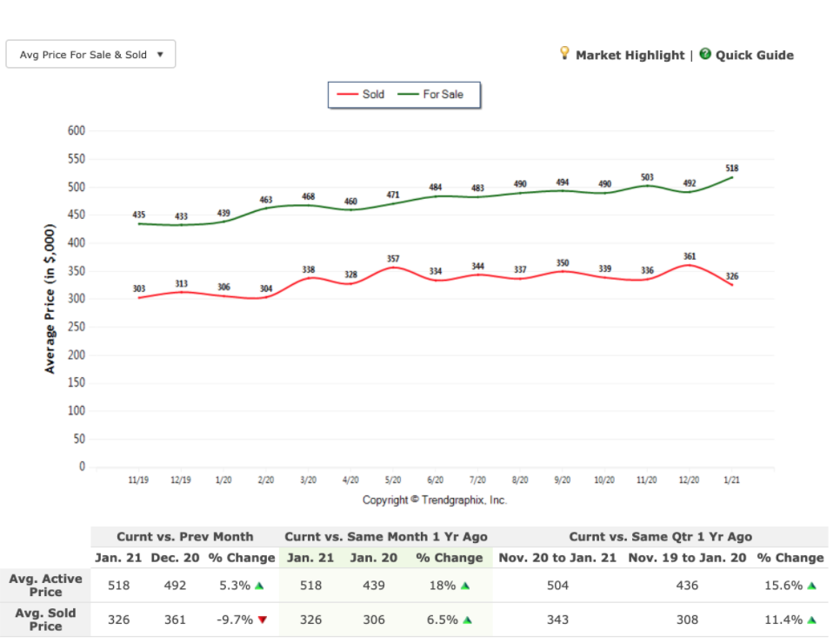840x643 pixels.
Task: Select the Curnt vs. Prev Month table header
Action: tap(185, 537)
